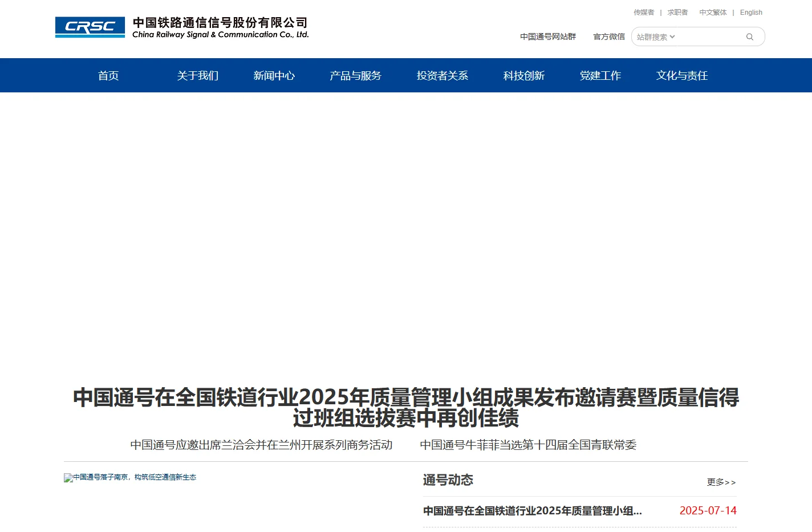The height and width of the screenshot is (532, 812).
Task: Open the 党建工作 menu
Action: (x=600, y=76)
